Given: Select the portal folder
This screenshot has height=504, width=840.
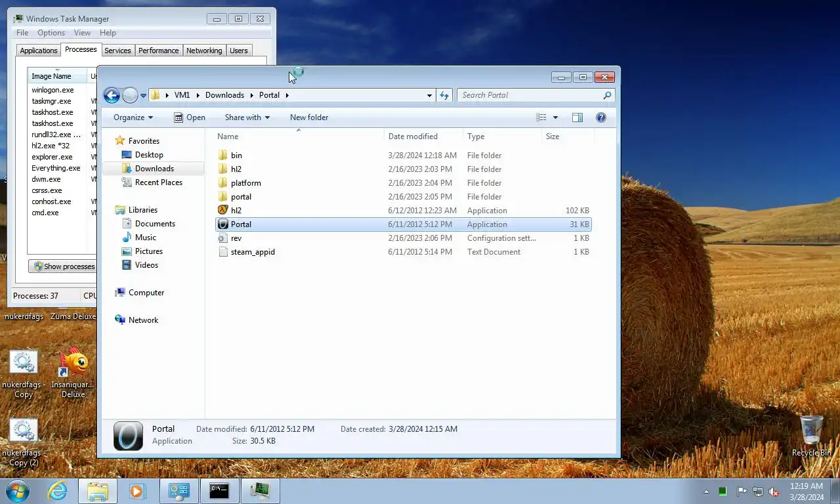Looking at the screenshot, I should click(404, 197).
